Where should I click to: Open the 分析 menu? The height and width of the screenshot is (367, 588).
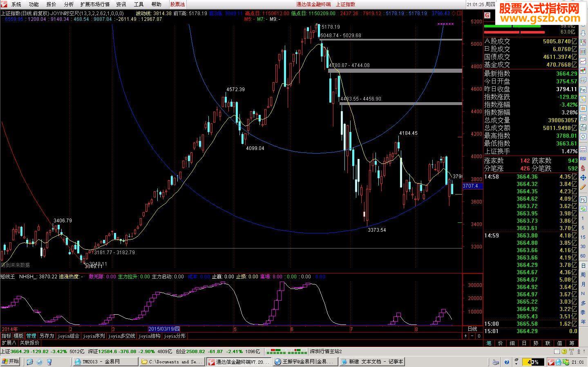click(x=69, y=4)
